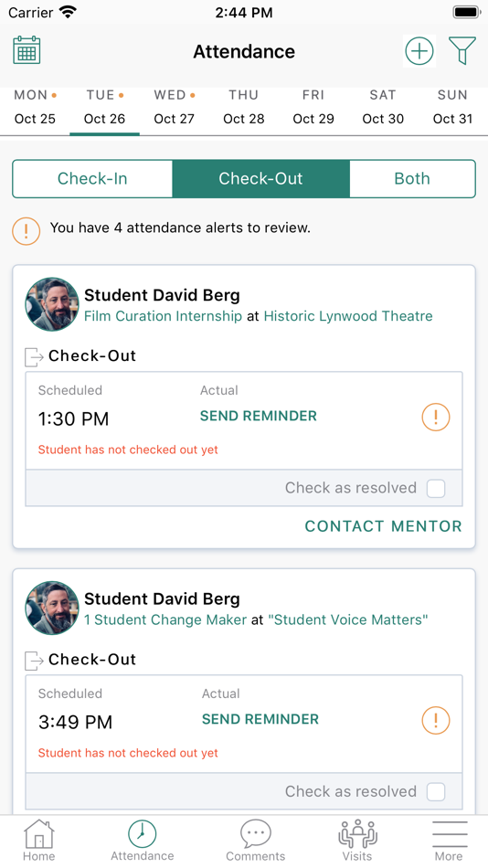Send reminder for 1:30 PM check-out

point(258,416)
